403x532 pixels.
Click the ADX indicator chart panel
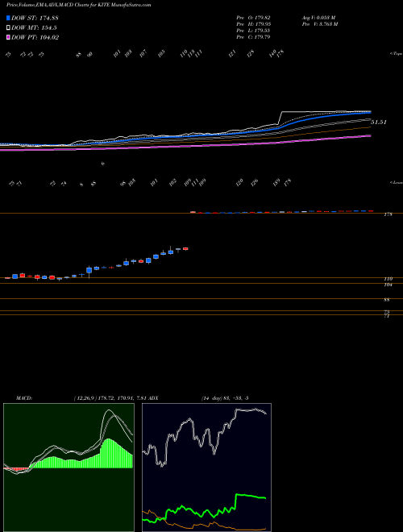pyautogui.click(x=206, y=468)
